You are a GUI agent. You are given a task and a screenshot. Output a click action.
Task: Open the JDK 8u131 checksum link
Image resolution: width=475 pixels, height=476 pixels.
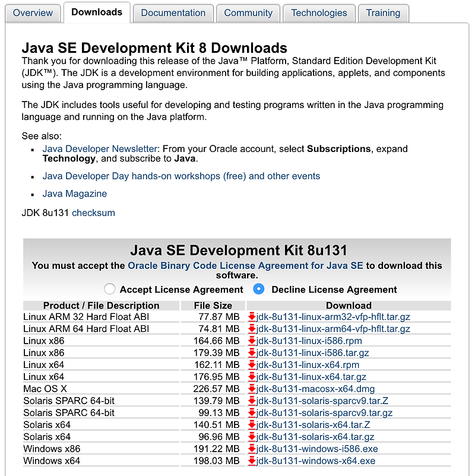tap(94, 213)
